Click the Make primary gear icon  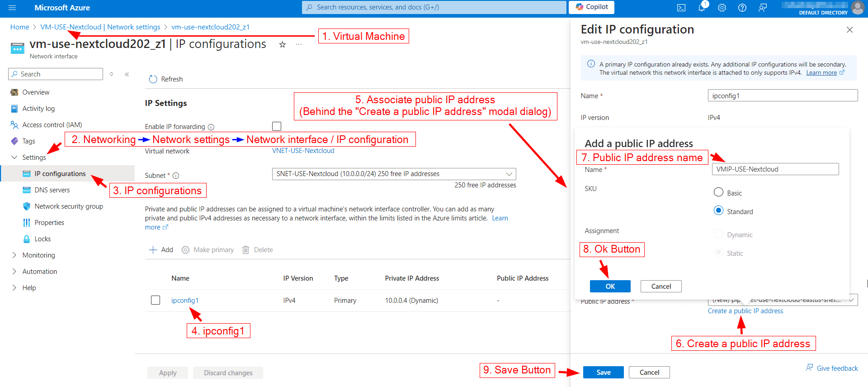point(185,250)
